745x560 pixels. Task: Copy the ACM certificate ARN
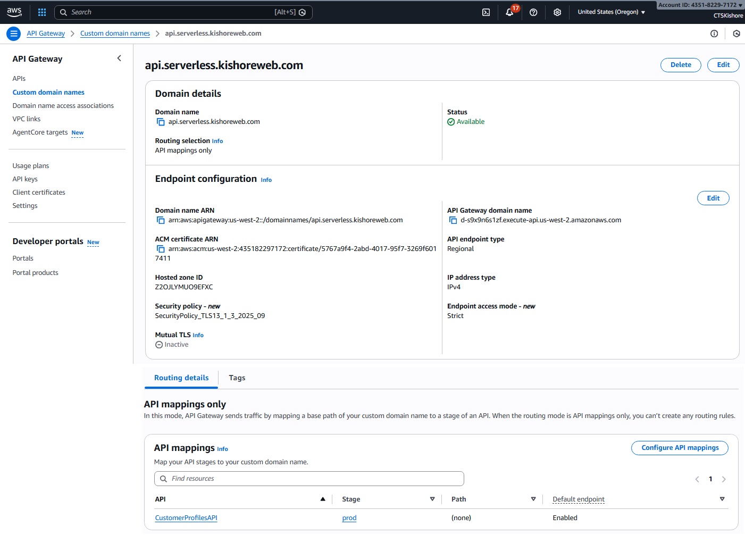(x=161, y=249)
